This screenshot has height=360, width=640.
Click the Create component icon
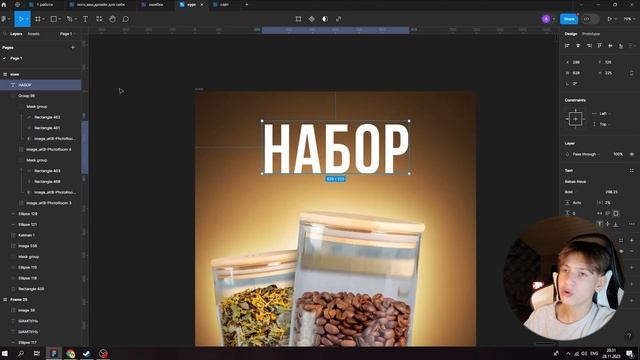click(312, 19)
